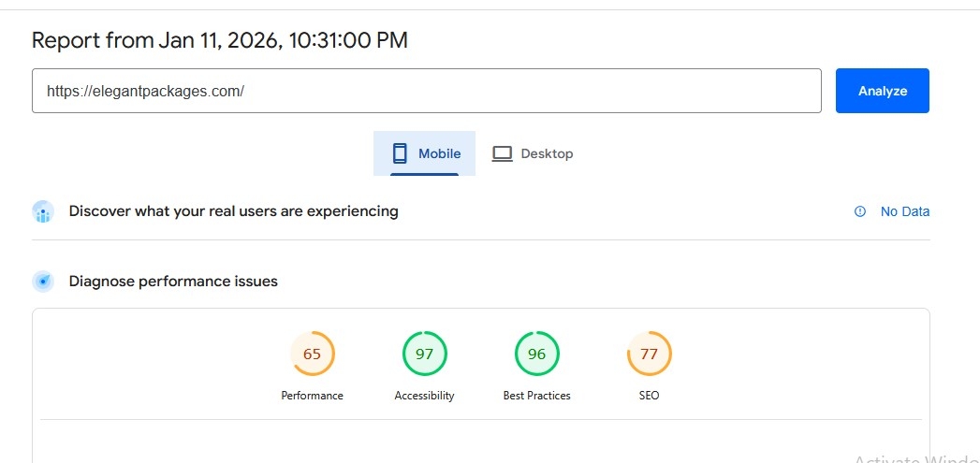This screenshot has height=463, width=980.
Task: Select the Performance score gauge showing 65
Action: point(313,354)
